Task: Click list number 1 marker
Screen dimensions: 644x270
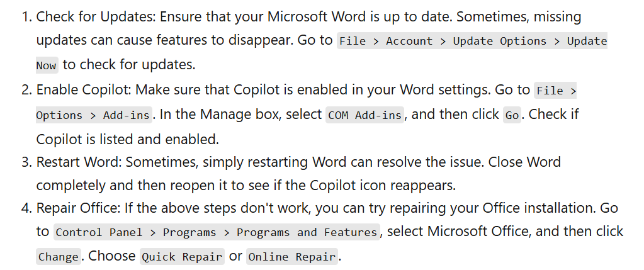Action: 26,17
